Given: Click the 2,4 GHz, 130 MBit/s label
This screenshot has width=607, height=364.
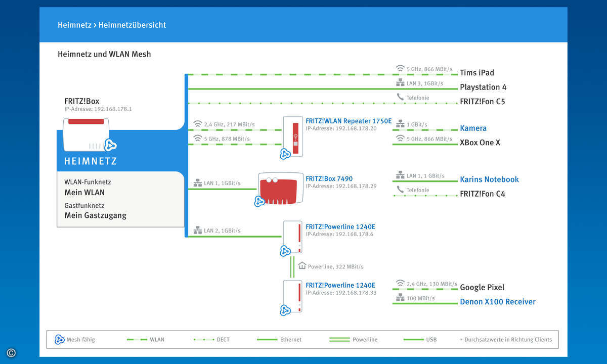Looking at the screenshot, I should [432, 284].
